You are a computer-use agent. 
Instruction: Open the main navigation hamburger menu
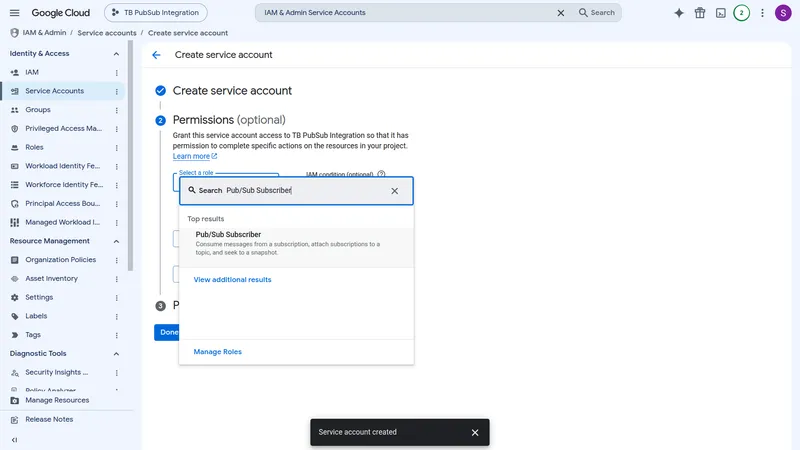(x=14, y=13)
